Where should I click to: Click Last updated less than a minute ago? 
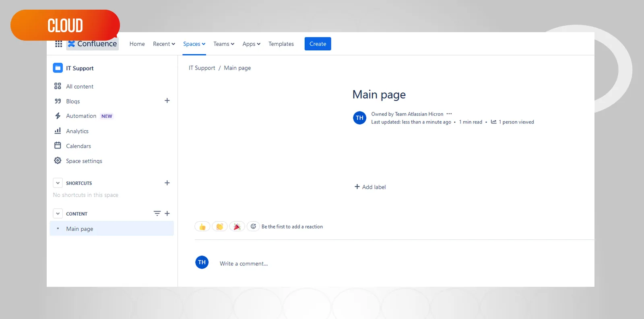pyautogui.click(x=411, y=122)
